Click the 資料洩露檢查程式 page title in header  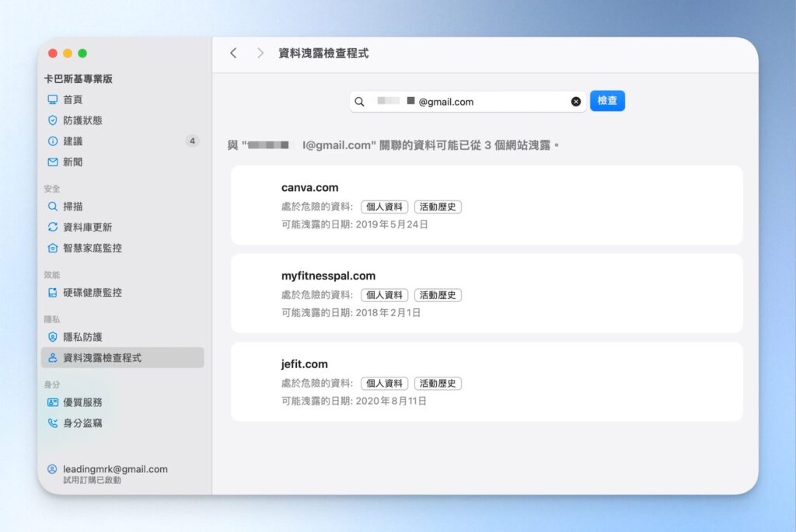coord(323,54)
